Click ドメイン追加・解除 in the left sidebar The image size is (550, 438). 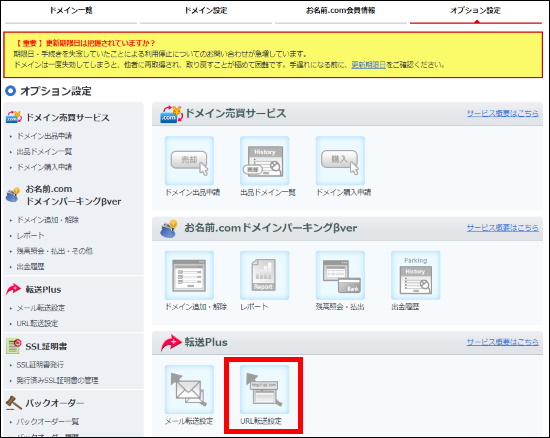[48, 220]
